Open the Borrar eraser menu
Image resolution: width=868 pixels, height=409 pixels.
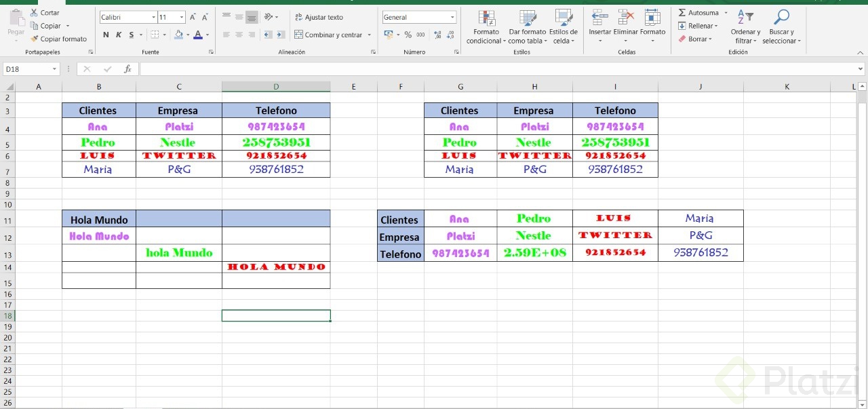(695, 39)
